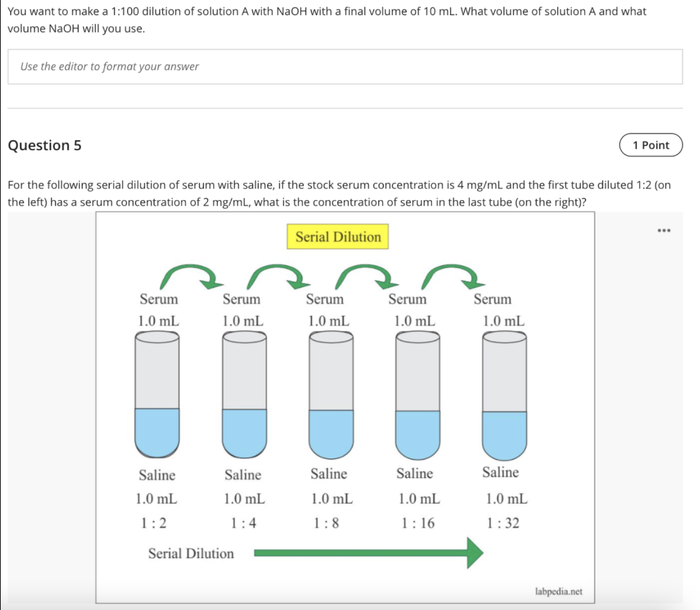This screenshot has height=610, width=700.
Task: Click the 1 Point badge for Question 5
Action: (x=650, y=145)
